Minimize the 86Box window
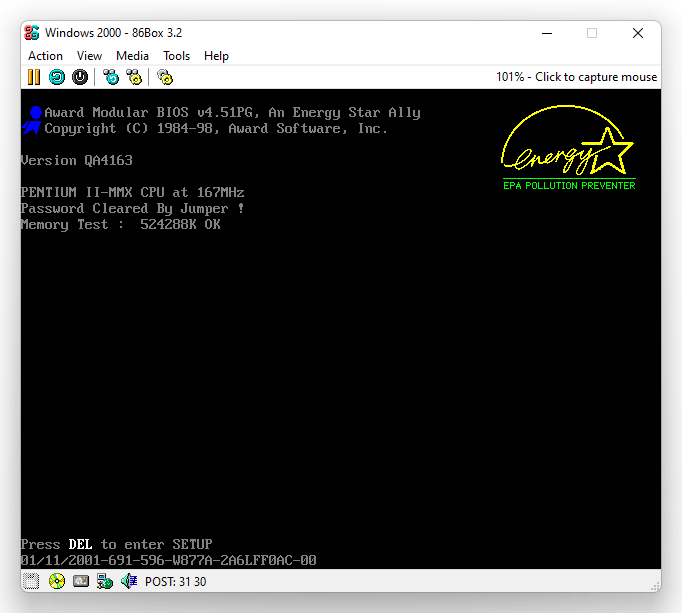 (547, 33)
